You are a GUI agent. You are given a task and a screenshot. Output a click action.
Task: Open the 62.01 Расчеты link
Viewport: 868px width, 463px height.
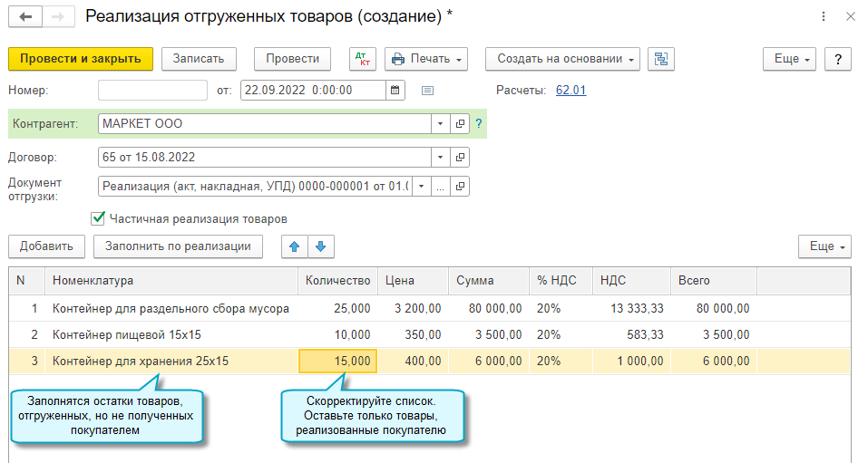click(x=571, y=91)
